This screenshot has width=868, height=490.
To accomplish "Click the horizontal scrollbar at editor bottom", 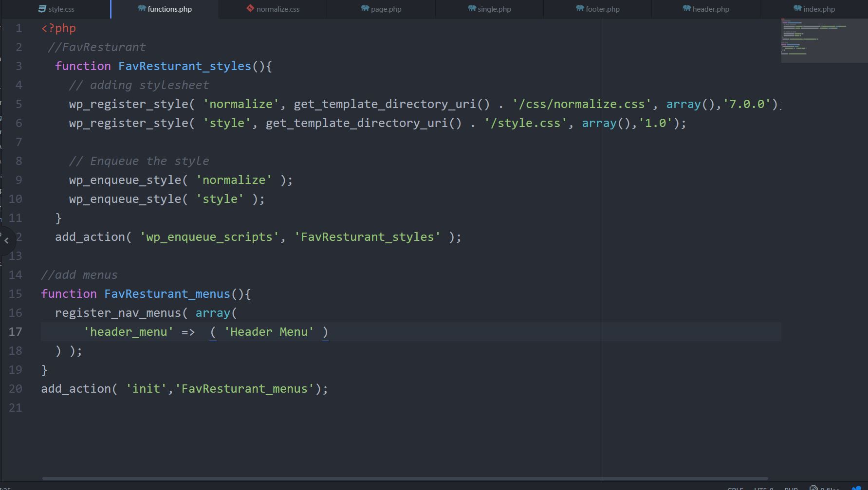I will point(405,478).
